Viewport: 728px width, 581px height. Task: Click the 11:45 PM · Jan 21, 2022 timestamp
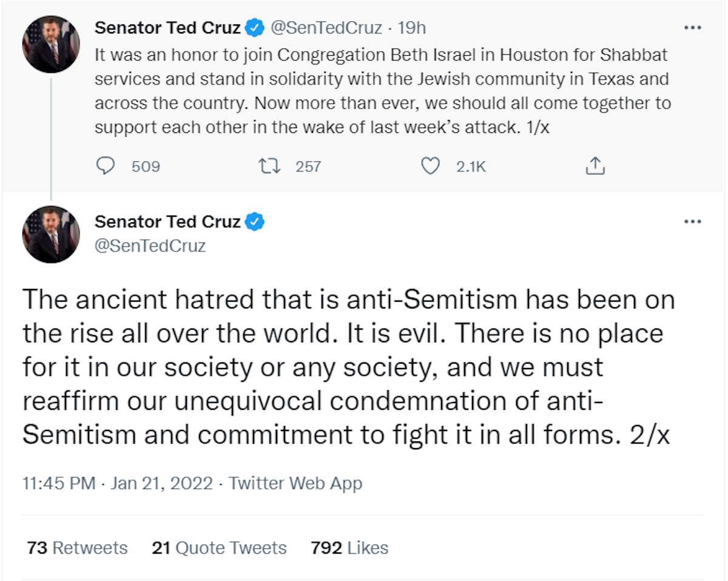click(118, 483)
